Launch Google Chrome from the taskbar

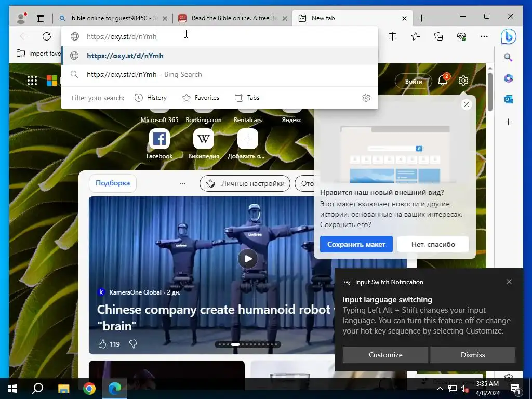click(89, 389)
